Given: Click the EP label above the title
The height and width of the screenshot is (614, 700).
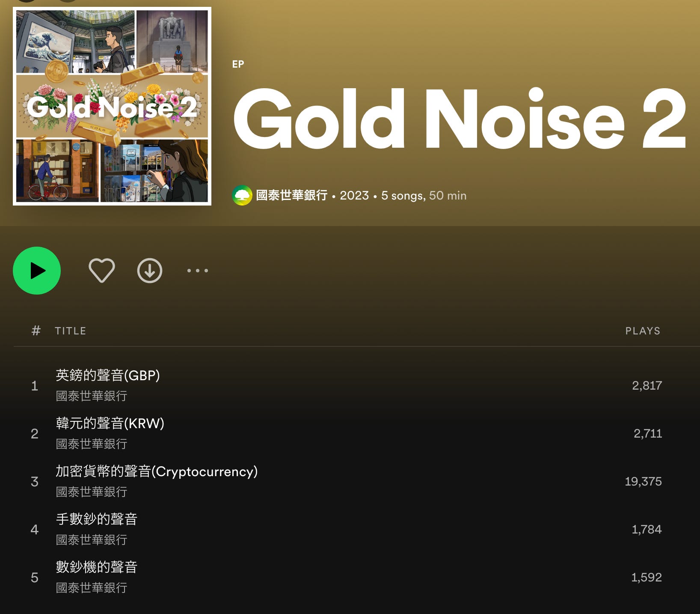Looking at the screenshot, I should 238,64.
